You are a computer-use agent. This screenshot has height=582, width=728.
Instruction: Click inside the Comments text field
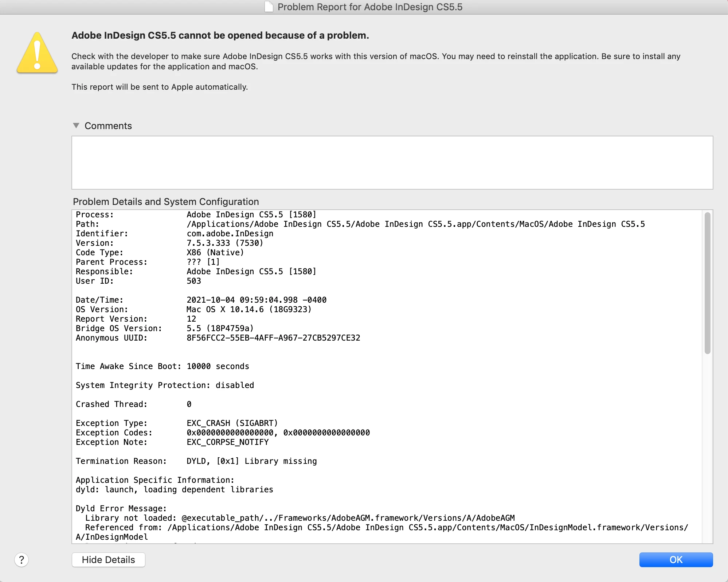pos(392,162)
